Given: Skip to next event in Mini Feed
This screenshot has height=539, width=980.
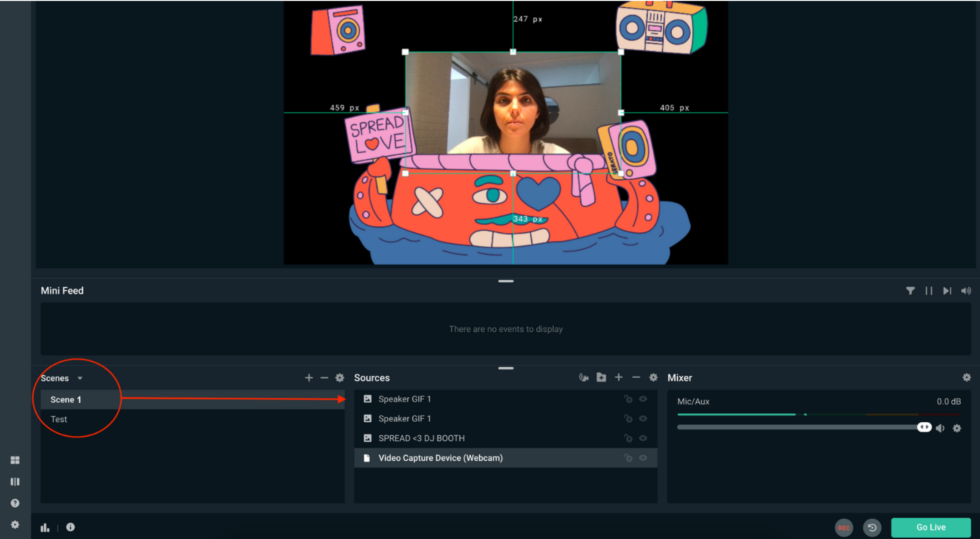Looking at the screenshot, I should (947, 291).
